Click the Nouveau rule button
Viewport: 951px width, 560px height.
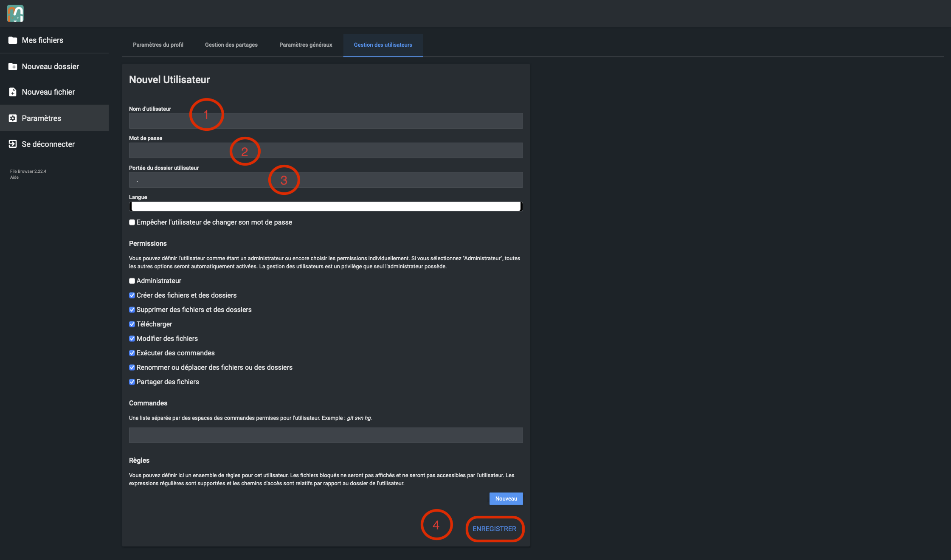coord(506,499)
